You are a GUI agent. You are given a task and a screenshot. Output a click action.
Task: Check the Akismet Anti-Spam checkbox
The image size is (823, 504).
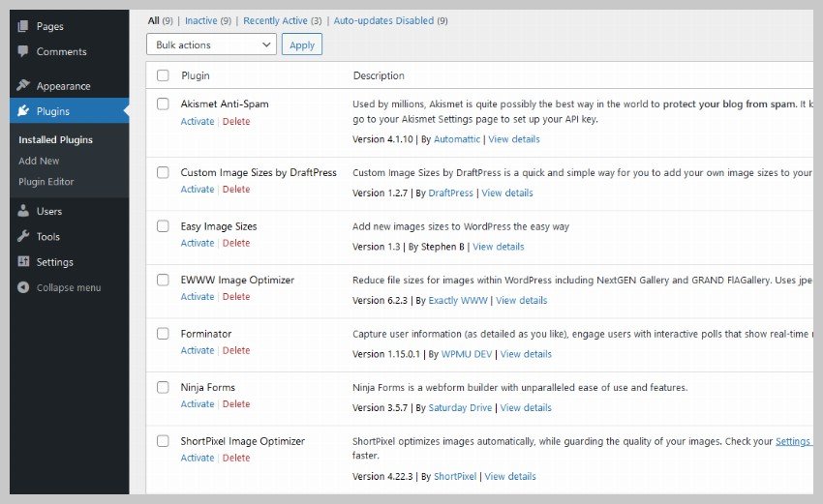(163, 104)
